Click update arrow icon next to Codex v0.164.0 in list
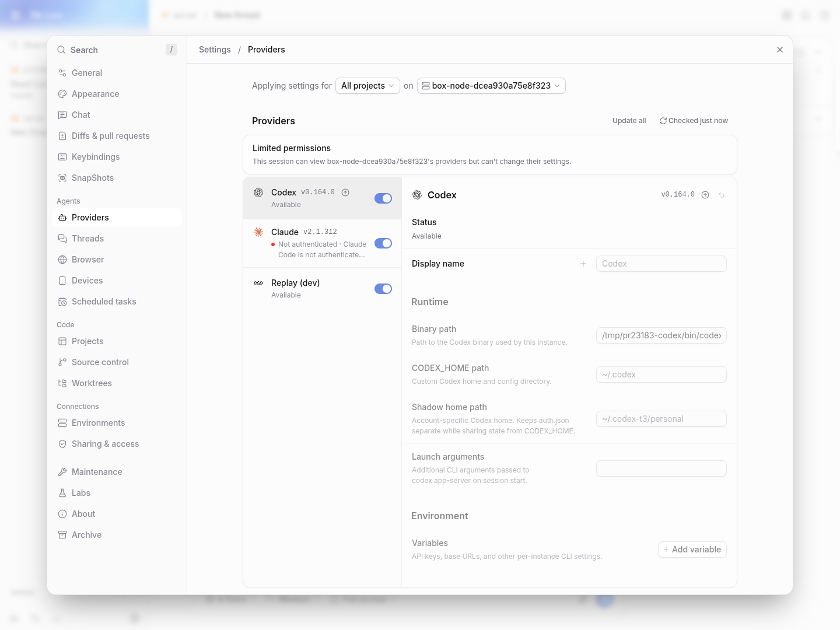Screen dimensions: 840x630 [345, 192]
